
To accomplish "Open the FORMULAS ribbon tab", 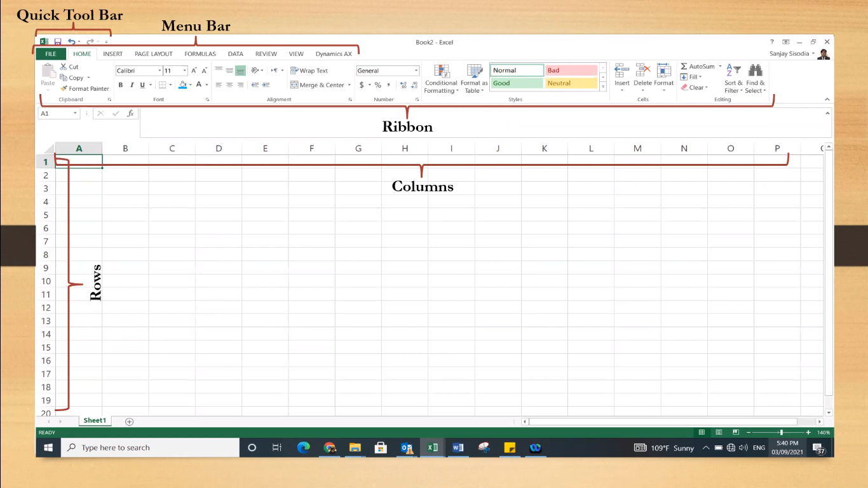I will click(200, 54).
